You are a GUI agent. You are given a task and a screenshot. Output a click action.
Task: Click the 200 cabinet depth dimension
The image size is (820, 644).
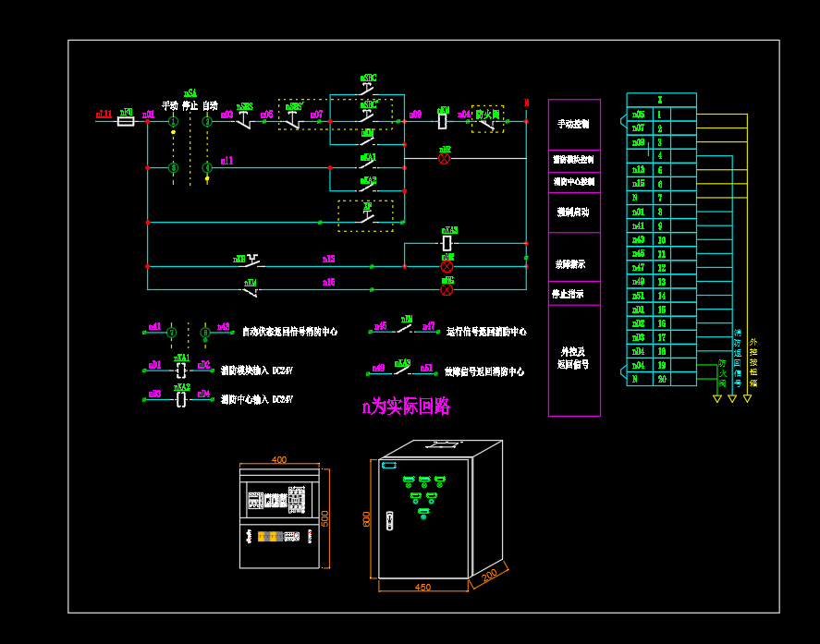(489, 576)
